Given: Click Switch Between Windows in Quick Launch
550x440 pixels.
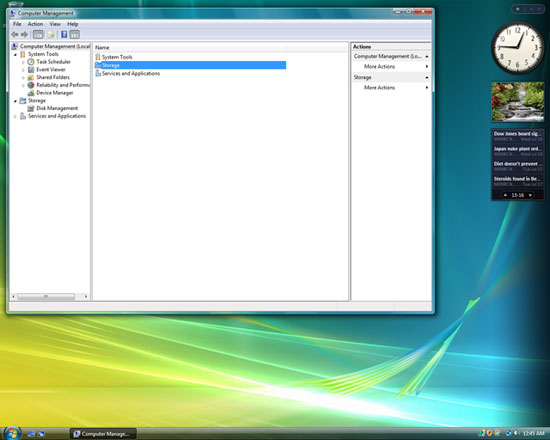Looking at the screenshot, I should (41, 434).
